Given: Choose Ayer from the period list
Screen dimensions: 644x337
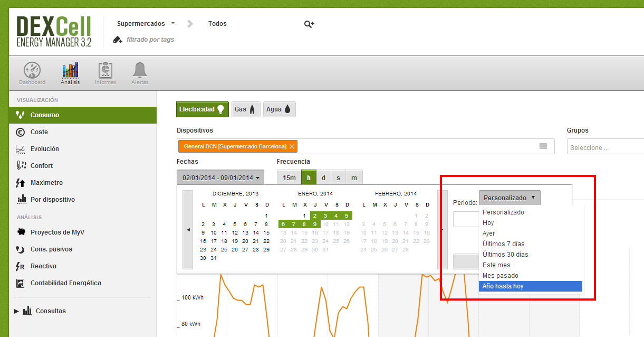Looking at the screenshot, I should tap(531, 233).
